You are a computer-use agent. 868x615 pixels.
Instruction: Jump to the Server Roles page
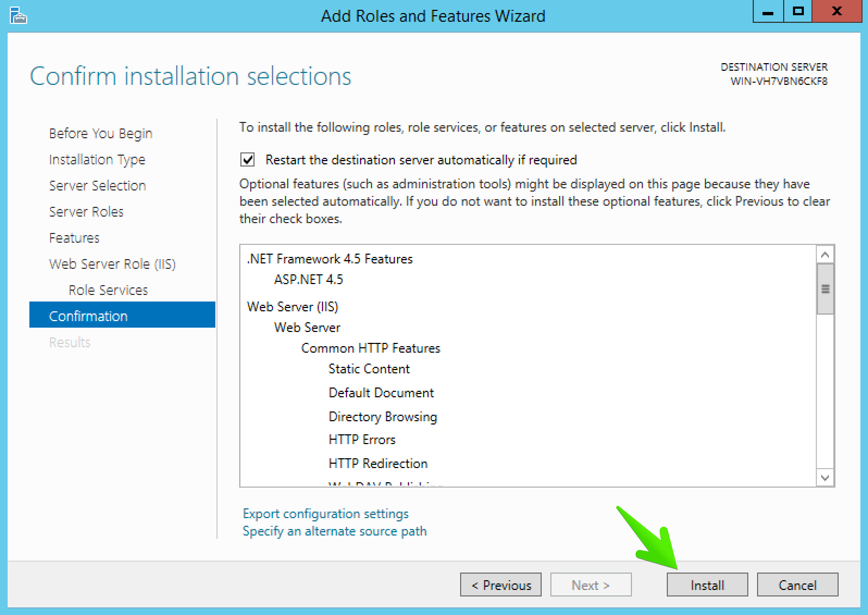click(x=86, y=212)
